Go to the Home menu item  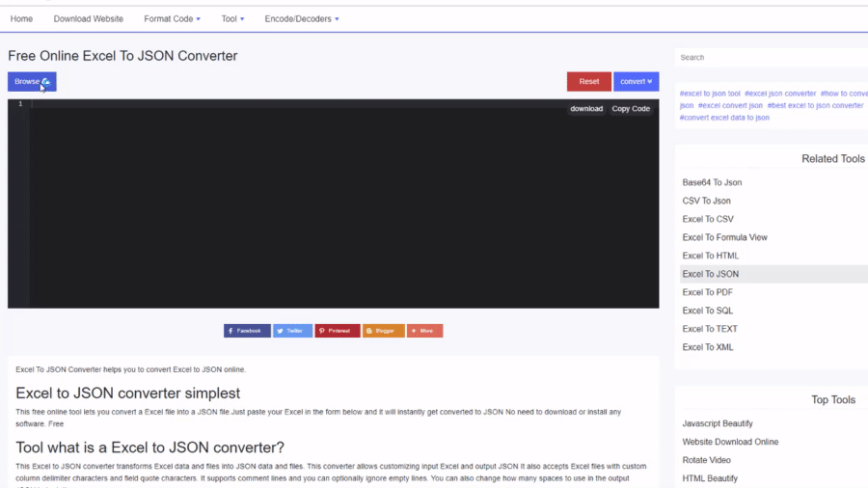coord(21,18)
